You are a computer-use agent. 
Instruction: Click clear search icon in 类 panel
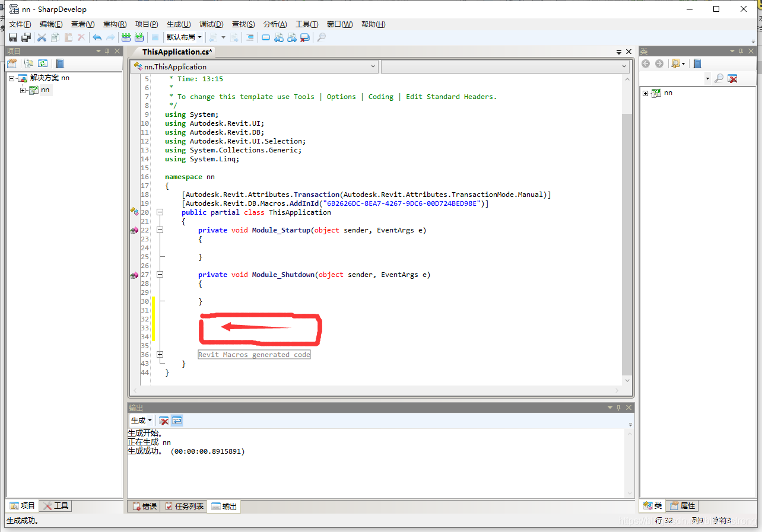[x=733, y=78]
